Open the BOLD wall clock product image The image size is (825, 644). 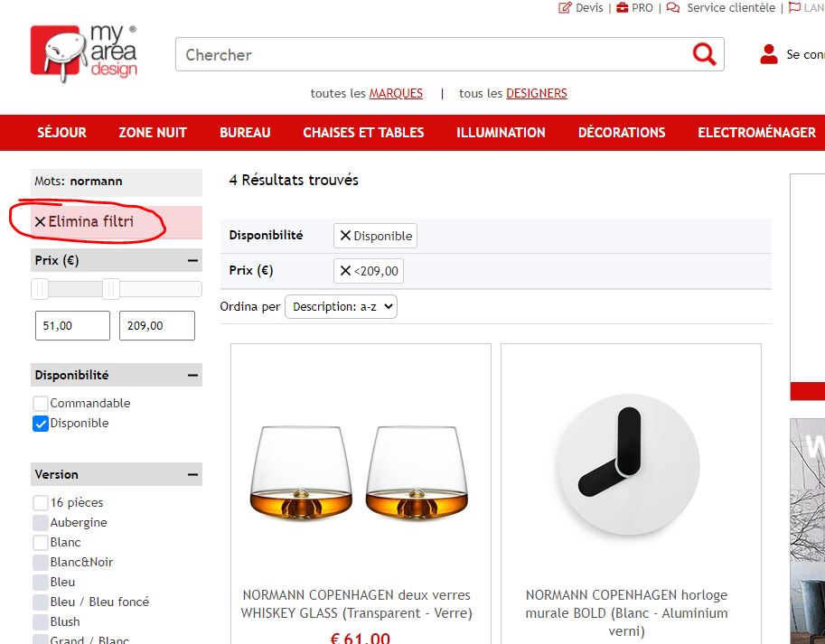click(629, 465)
